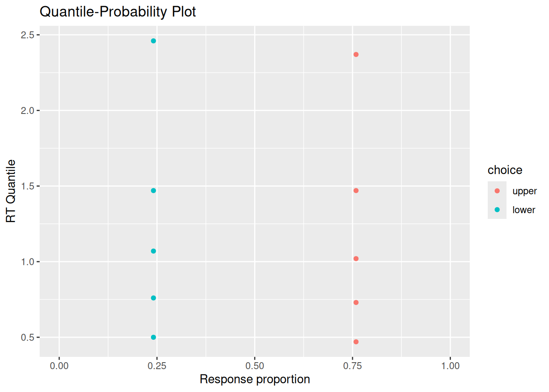Click the lowest red upper-choice point
This screenshot has width=549, height=392.
(x=356, y=342)
